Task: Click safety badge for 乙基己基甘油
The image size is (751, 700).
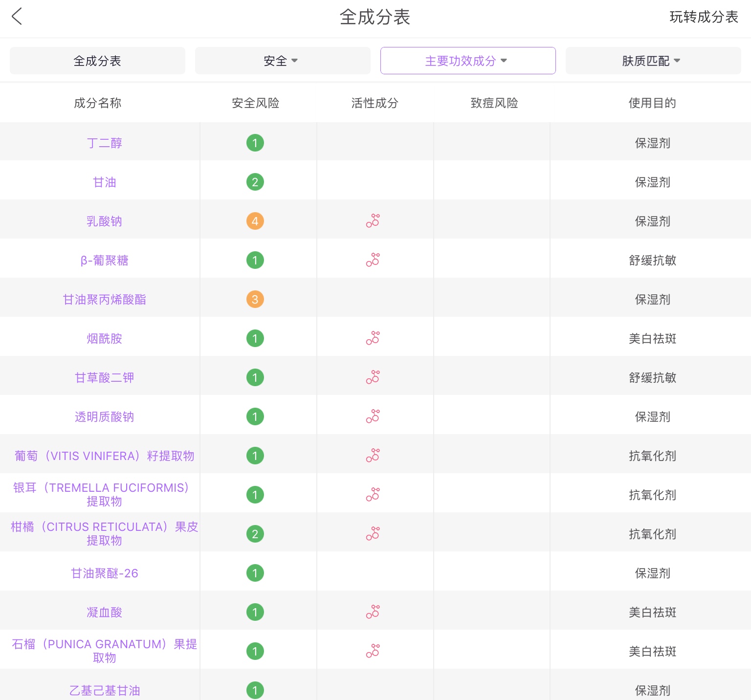Action: (x=255, y=690)
